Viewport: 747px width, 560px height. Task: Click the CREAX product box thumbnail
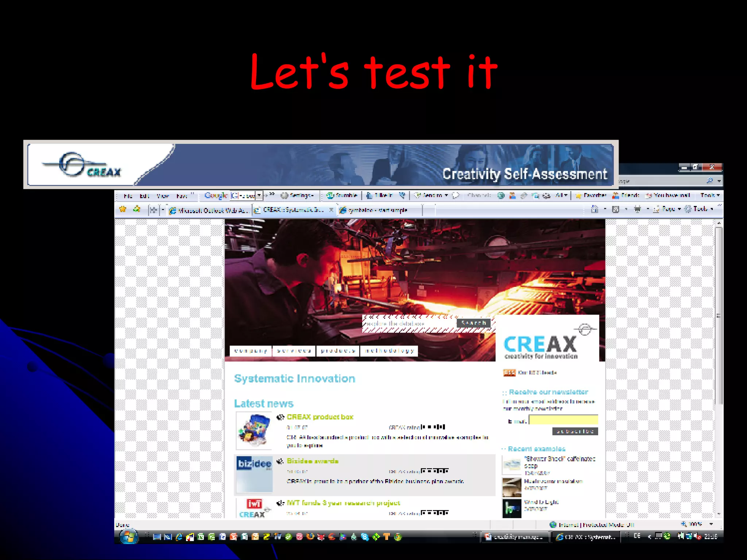(x=254, y=431)
